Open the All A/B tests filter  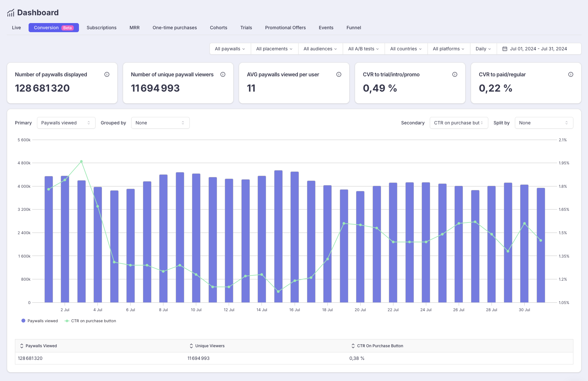pos(364,49)
